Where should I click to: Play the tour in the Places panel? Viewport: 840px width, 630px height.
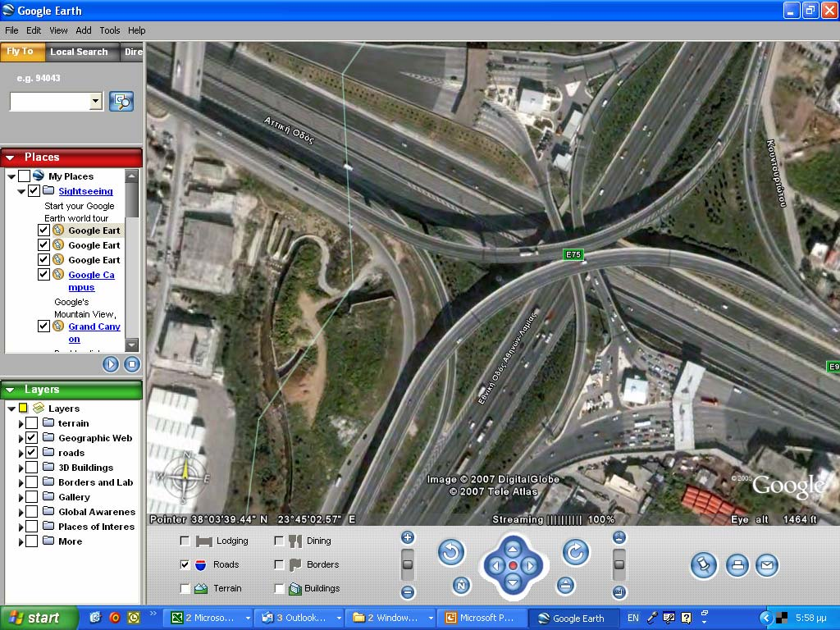pyautogui.click(x=111, y=364)
